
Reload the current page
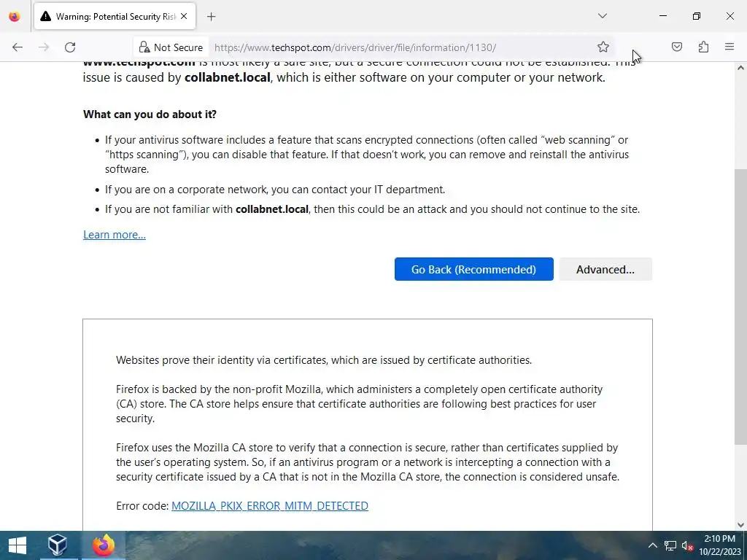click(x=70, y=47)
